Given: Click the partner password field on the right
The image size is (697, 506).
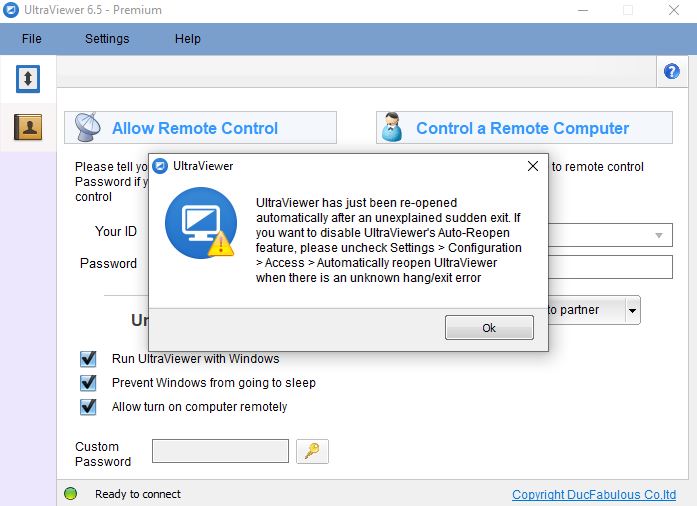Looking at the screenshot, I should click(610, 267).
